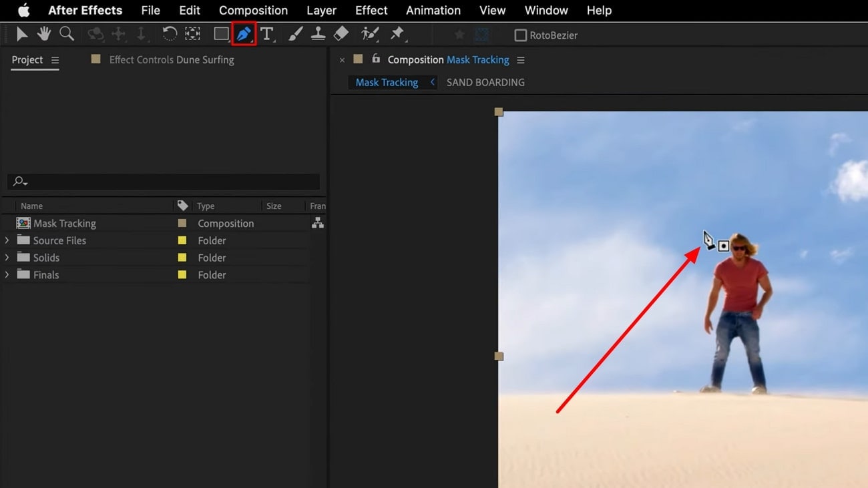Toggle the composition viewer lock icon

tap(376, 59)
